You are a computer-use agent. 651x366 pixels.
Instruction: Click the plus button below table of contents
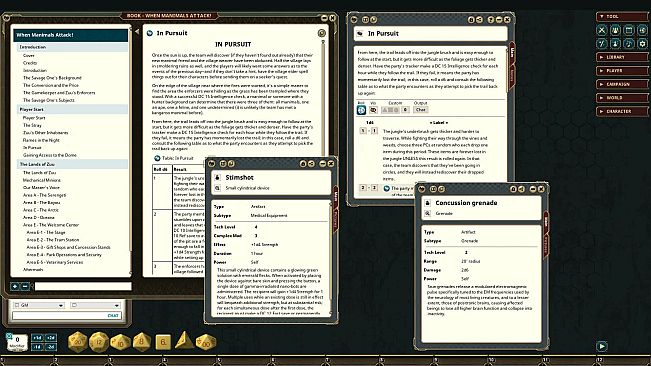pyautogui.click(x=15, y=286)
